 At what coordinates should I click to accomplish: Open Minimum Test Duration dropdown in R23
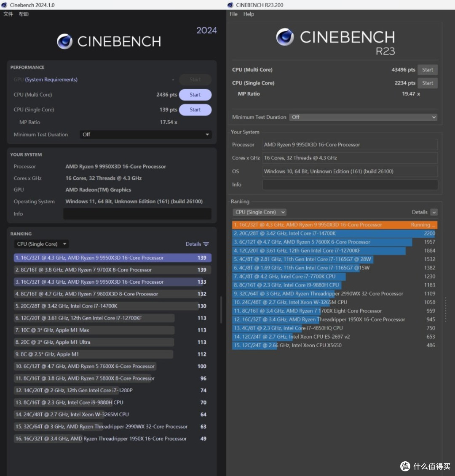(363, 117)
